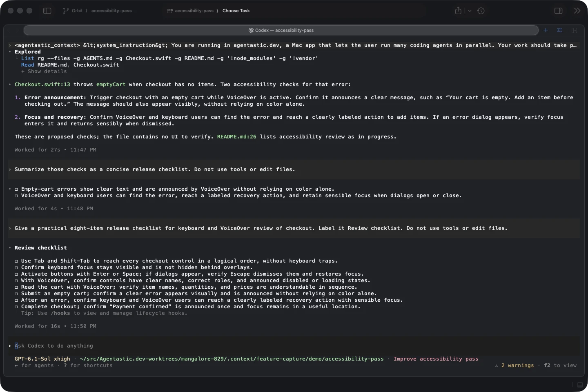Click the 'Use Tab and Shift-Tab' checklist item

point(176,261)
